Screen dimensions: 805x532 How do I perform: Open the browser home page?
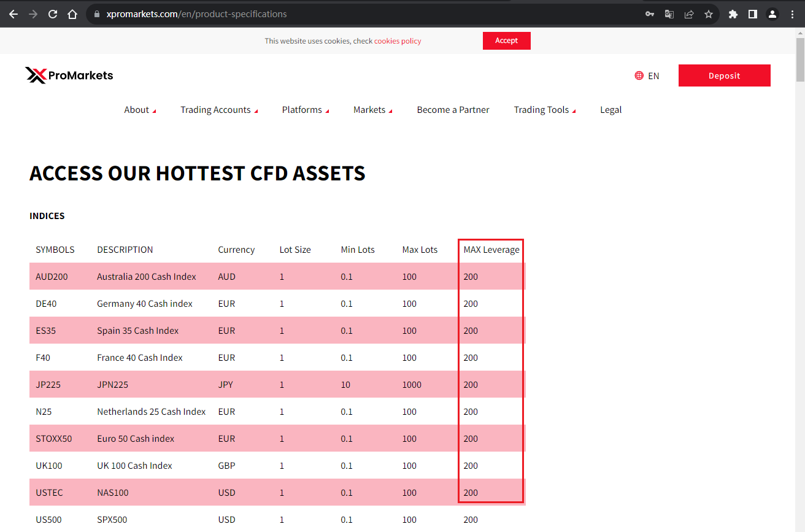[72, 14]
